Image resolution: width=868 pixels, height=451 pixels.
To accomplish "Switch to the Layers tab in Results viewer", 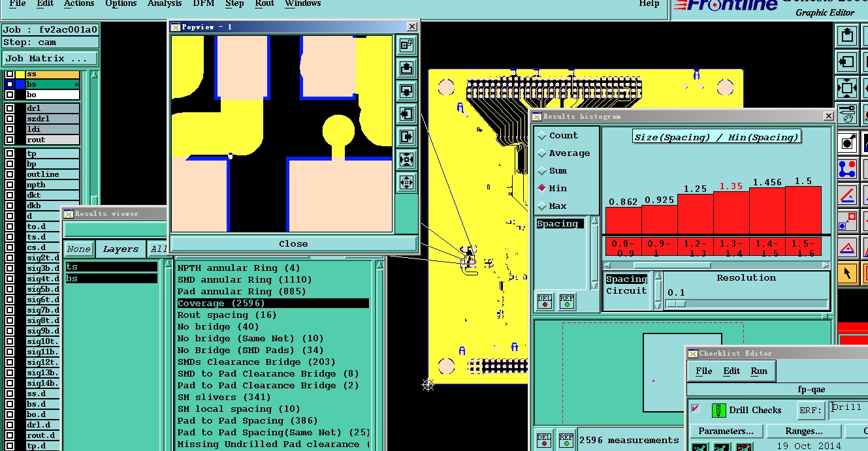I will (121, 249).
